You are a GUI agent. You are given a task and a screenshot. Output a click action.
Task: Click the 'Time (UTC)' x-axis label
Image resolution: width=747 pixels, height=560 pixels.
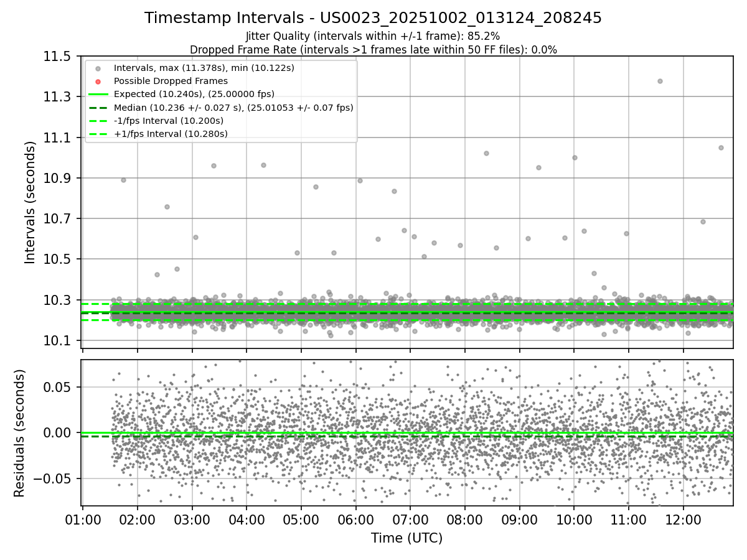[x=407, y=538]
